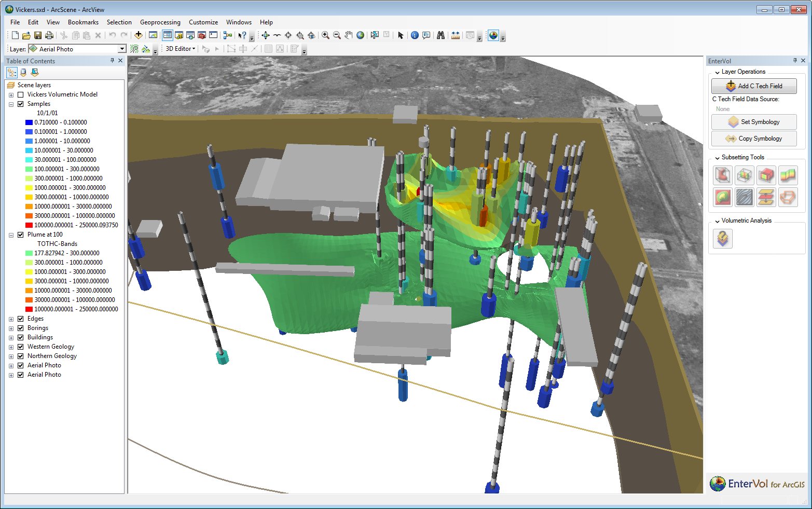
Task: Hide the Edges layer
Action: click(21, 319)
